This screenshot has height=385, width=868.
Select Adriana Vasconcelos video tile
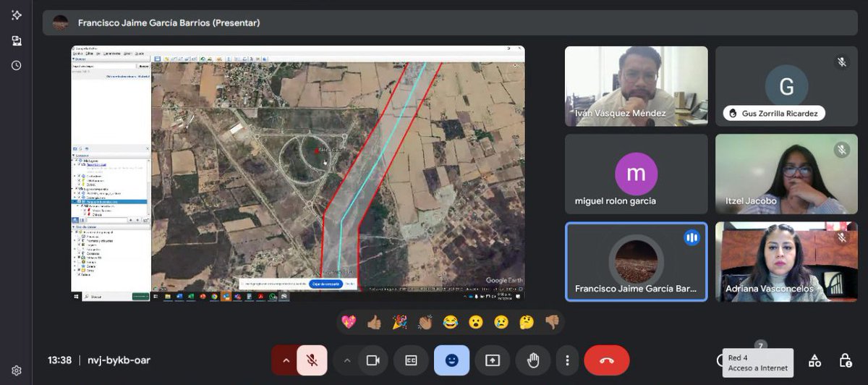pos(786,261)
